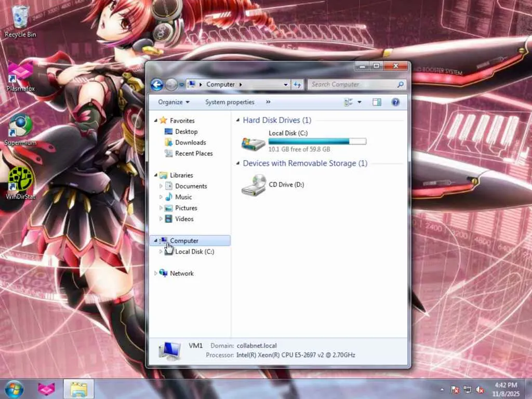Collapse the Hard Disk Drives group
Image resolution: width=532 pixels, height=399 pixels.
point(238,120)
